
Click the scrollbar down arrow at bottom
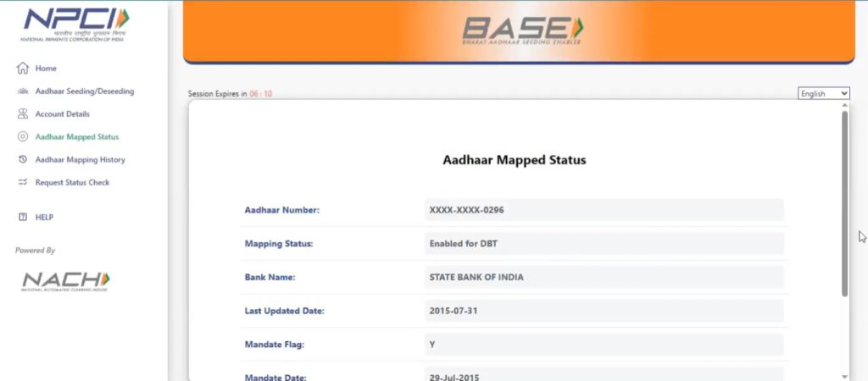[x=844, y=375]
